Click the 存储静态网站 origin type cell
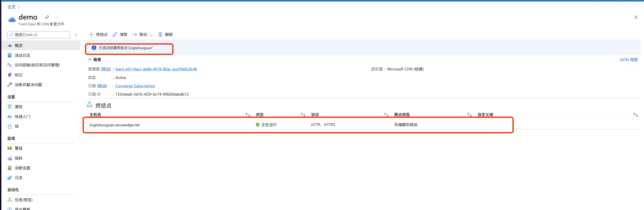 coord(406,125)
